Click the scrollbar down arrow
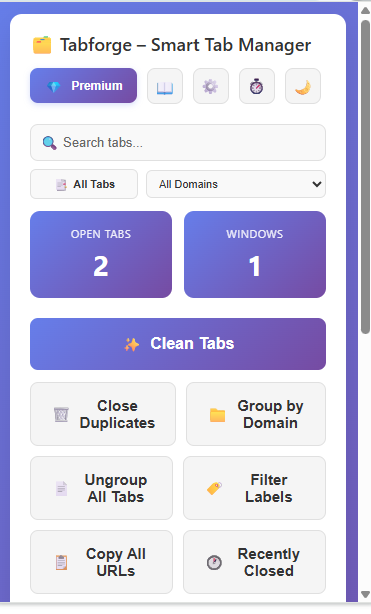Viewport: 371px width, 614px height. [365, 594]
